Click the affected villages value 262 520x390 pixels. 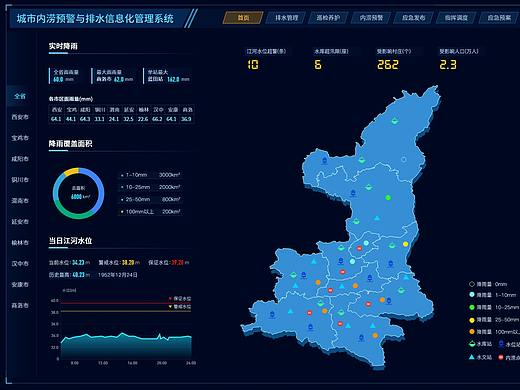click(x=388, y=65)
